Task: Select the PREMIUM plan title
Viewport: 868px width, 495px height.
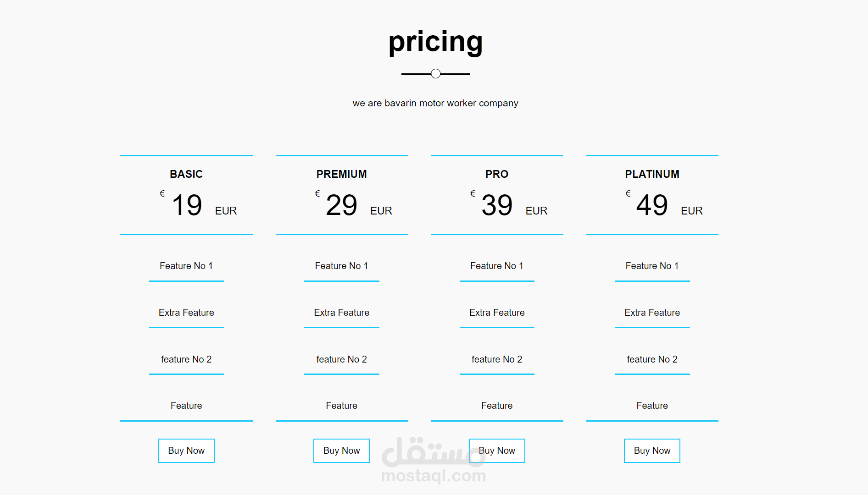Action: click(341, 174)
